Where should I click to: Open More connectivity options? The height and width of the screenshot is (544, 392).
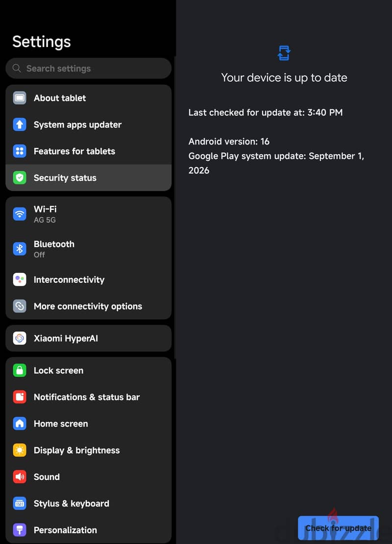coord(89,306)
